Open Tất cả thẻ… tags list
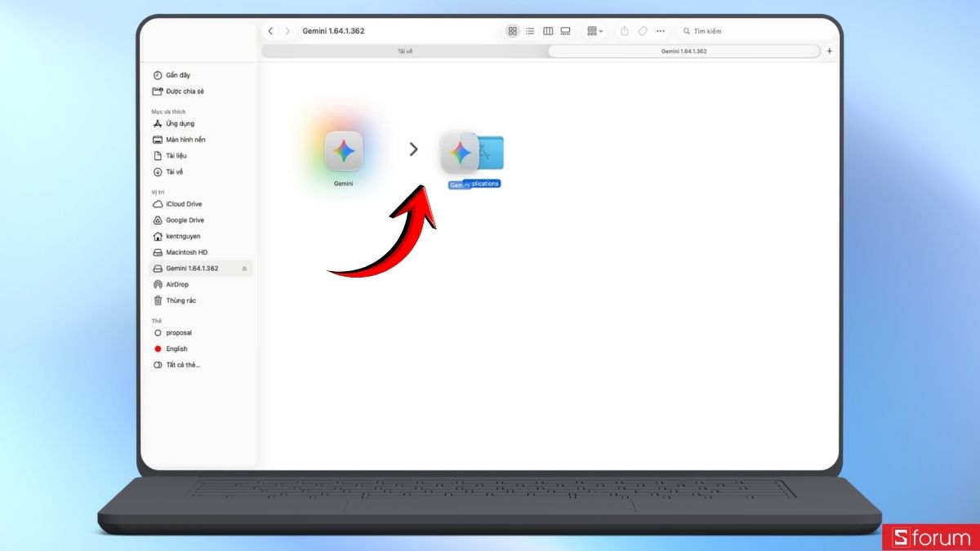The height and width of the screenshot is (551, 980). (202, 365)
